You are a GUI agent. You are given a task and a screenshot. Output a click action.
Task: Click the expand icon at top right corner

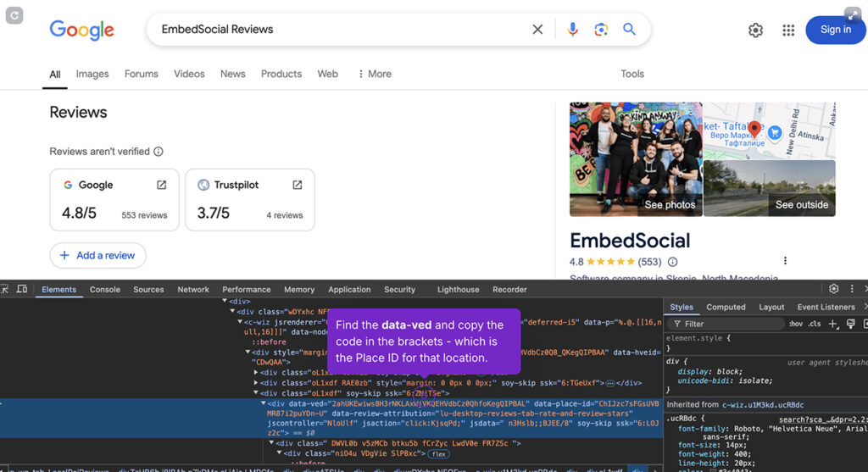click(x=853, y=15)
